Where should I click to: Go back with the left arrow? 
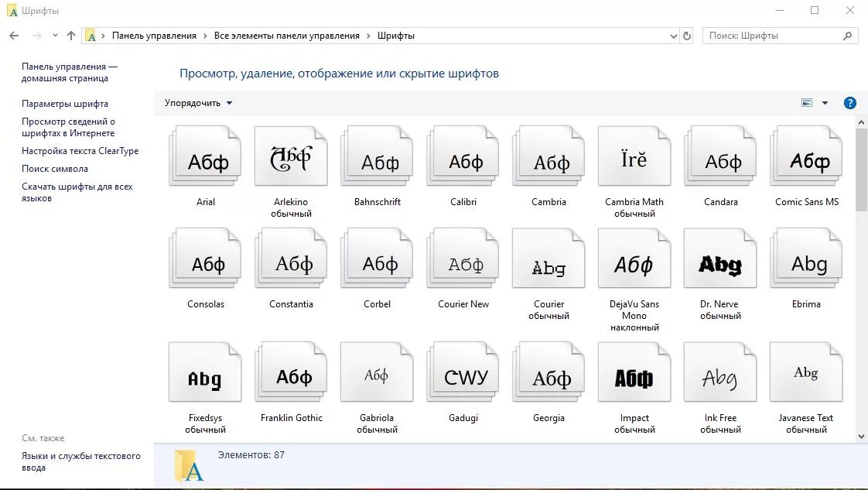(x=15, y=36)
